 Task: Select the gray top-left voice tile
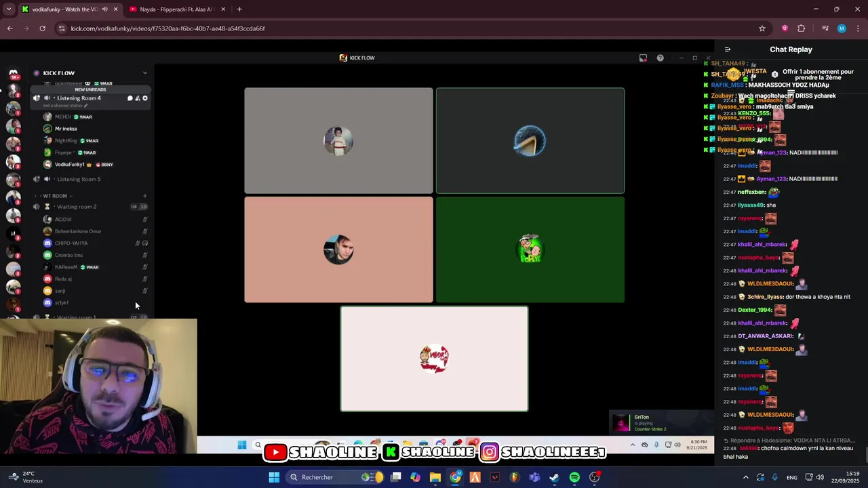338,140
